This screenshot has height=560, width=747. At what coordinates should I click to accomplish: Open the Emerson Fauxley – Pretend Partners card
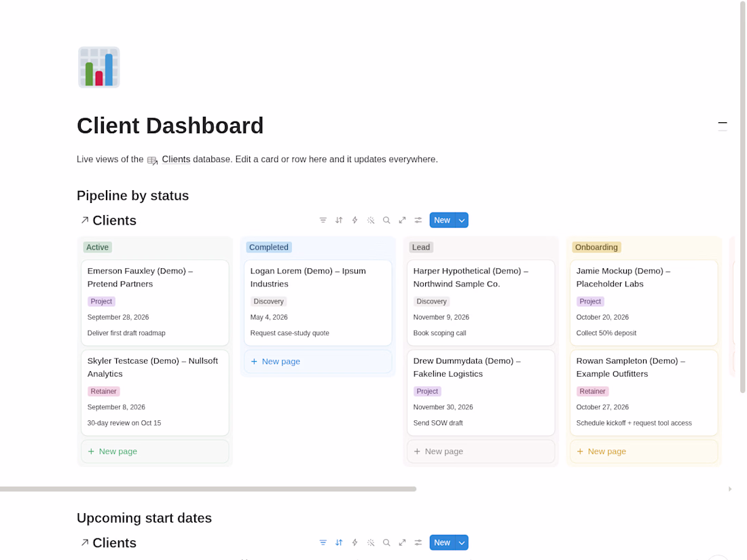pyautogui.click(x=155, y=302)
